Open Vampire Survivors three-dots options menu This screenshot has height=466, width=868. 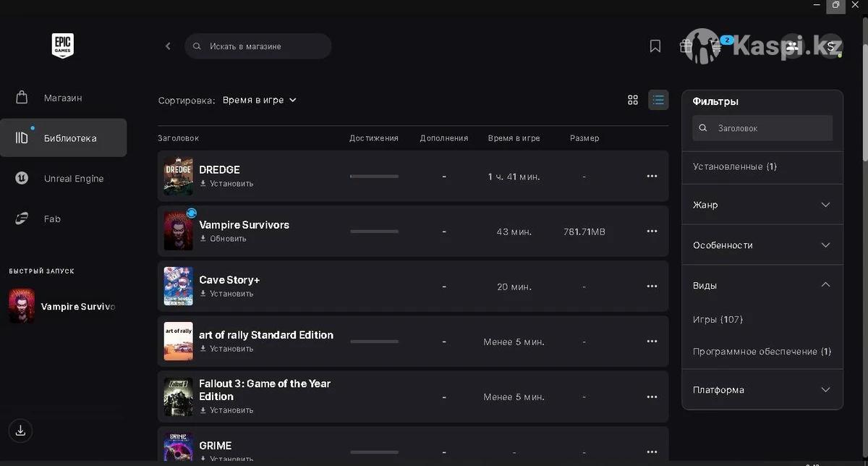(x=652, y=232)
